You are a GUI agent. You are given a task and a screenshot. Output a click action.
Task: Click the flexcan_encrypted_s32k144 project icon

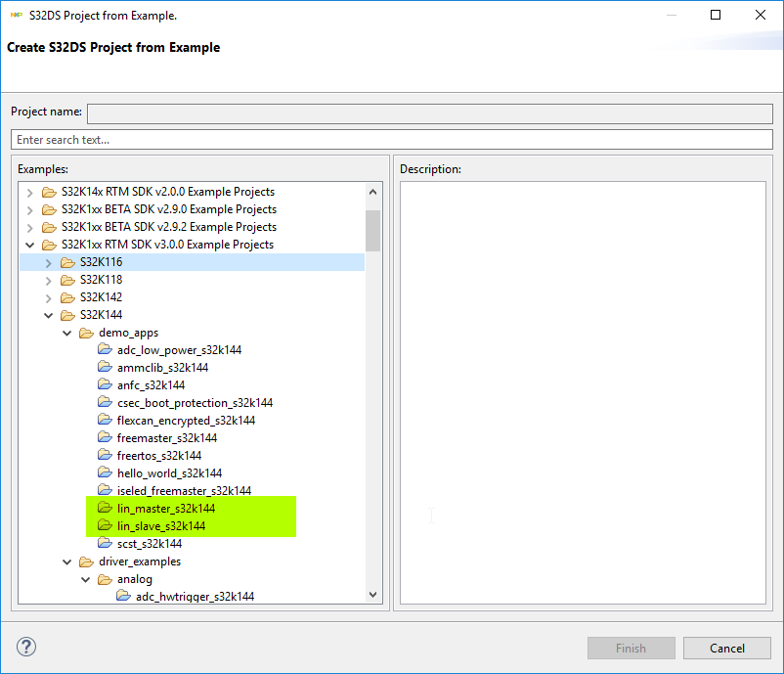(x=105, y=420)
